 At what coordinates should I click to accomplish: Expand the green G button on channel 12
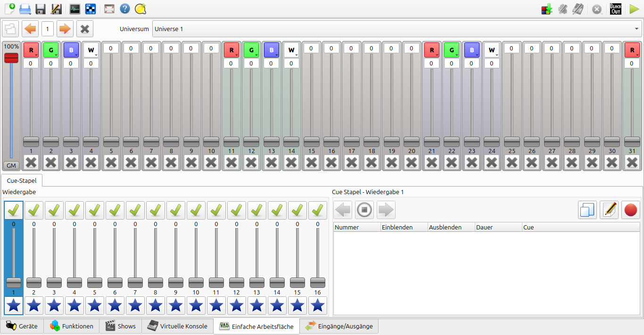(x=251, y=50)
